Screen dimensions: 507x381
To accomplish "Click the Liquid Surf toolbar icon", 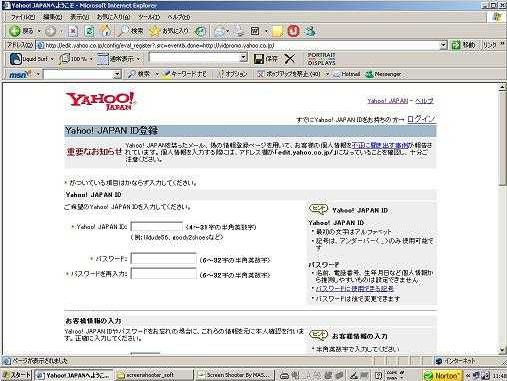I will click(x=16, y=59).
